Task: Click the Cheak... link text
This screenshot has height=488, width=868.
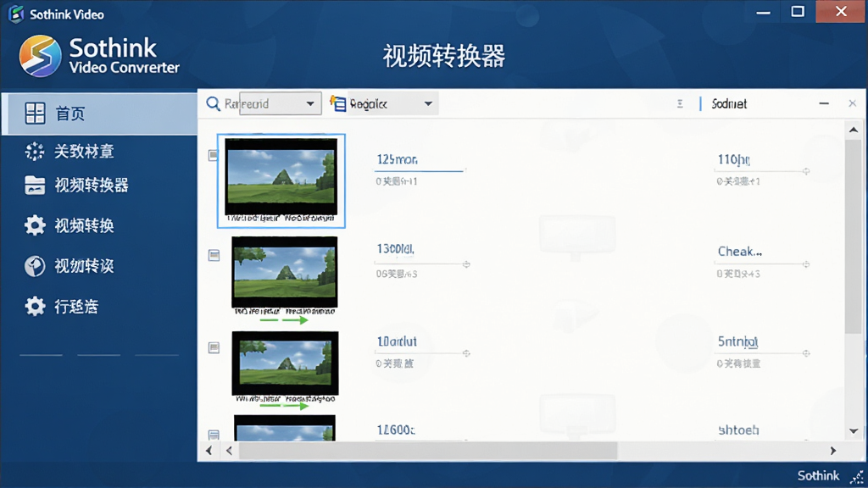Action: (x=739, y=252)
